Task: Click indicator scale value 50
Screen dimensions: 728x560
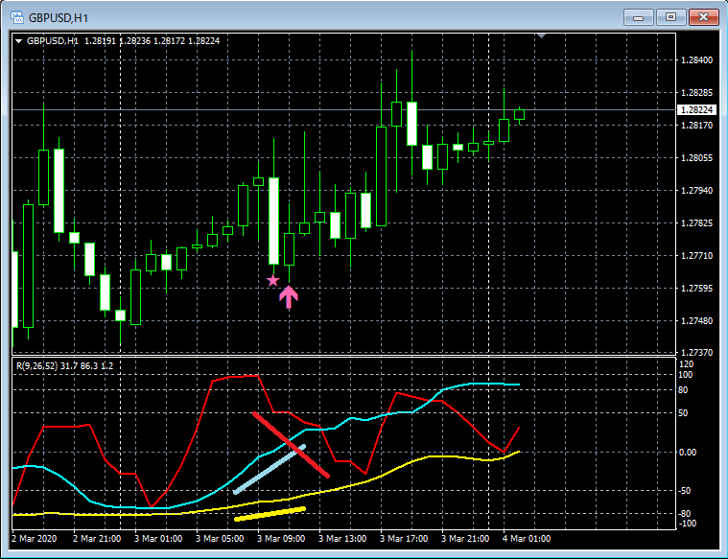Action: (x=683, y=412)
